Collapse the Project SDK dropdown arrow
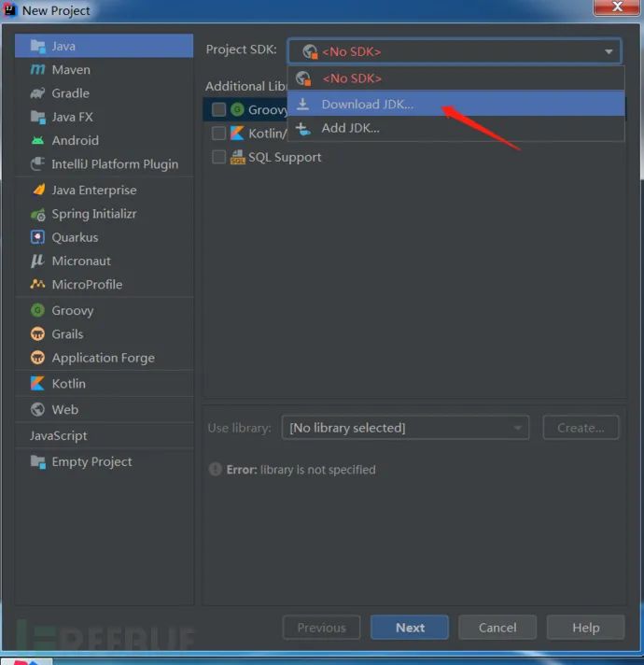Image resolution: width=644 pixels, height=665 pixels. coord(609,51)
